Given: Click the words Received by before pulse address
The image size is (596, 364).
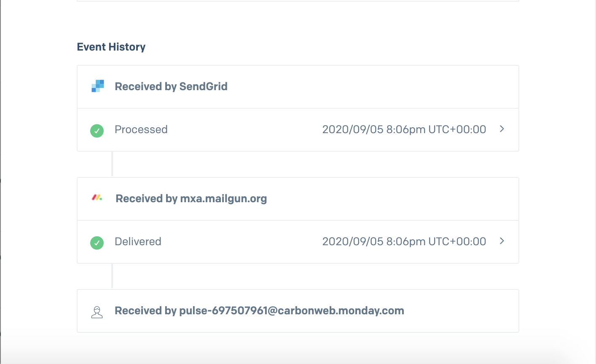Looking at the screenshot, I should pyautogui.click(x=145, y=311).
